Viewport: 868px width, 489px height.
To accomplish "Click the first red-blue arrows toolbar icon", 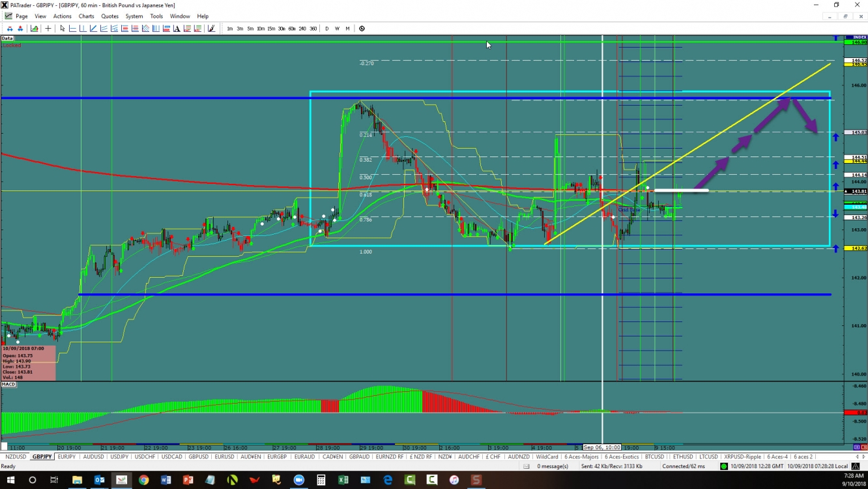I will pos(10,29).
